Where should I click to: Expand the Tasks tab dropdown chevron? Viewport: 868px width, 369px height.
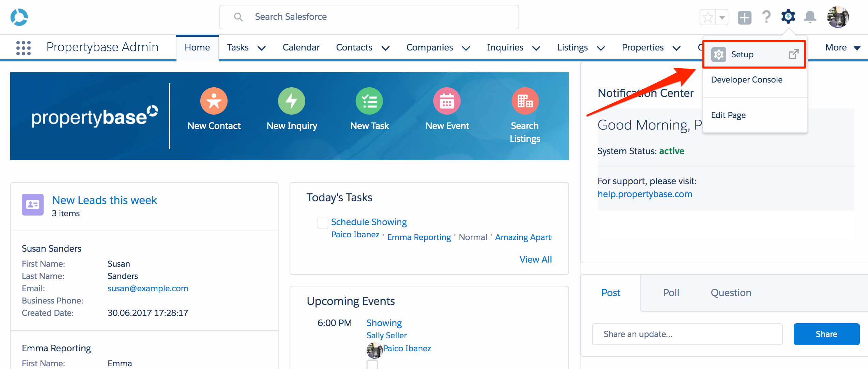click(262, 48)
